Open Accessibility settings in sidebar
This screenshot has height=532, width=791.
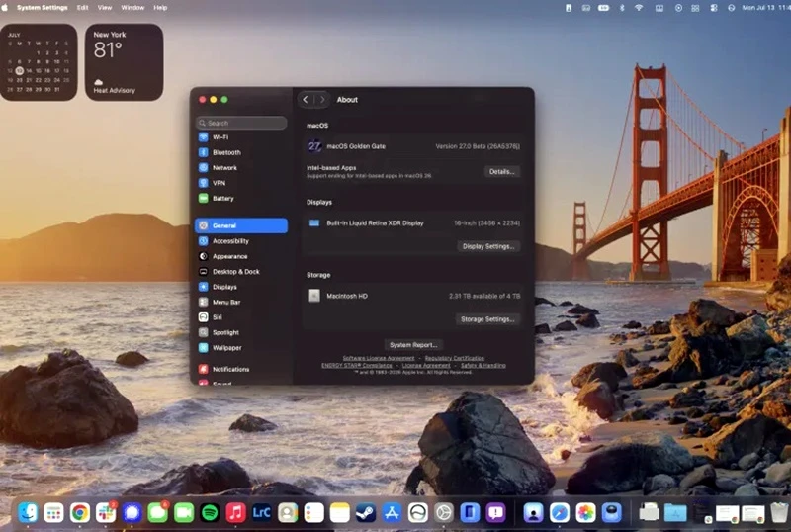(x=241, y=241)
